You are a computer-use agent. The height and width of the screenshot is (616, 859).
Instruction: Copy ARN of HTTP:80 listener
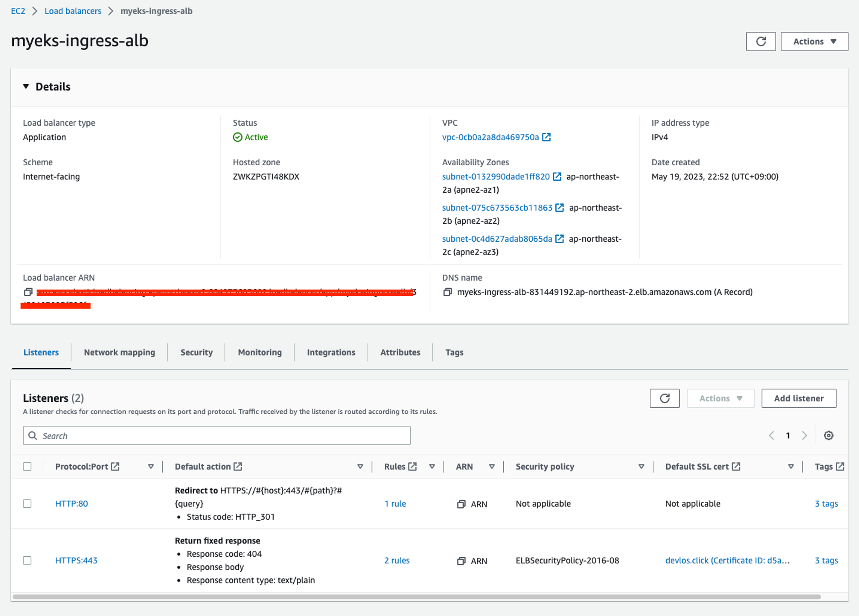tap(461, 504)
